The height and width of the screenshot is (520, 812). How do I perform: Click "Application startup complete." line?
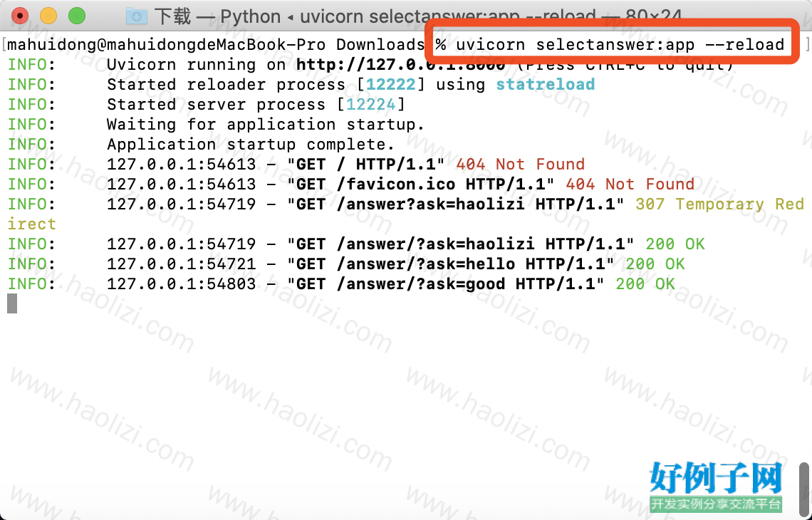[251, 145]
